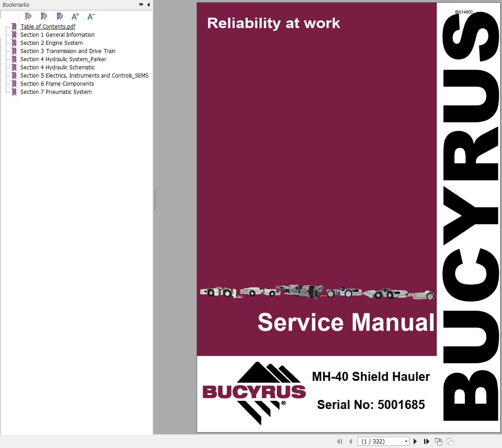Go to the previous page
The image size is (502, 448).
pos(351,441)
